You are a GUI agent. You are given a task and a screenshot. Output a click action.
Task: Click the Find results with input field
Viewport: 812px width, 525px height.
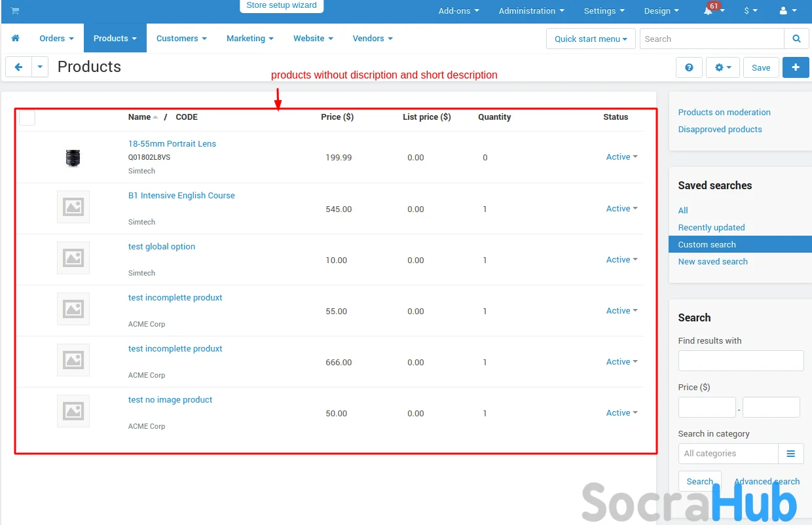coord(741,361)
